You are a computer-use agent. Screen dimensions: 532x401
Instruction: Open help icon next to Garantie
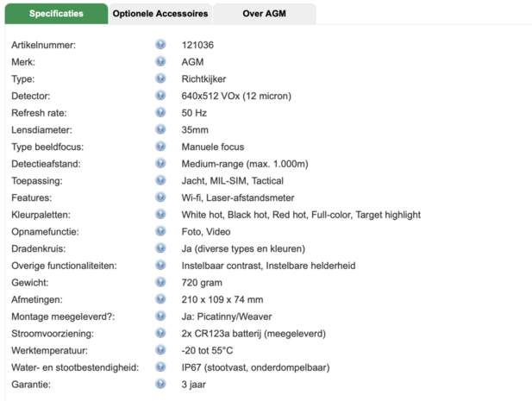[x=160, y=384]
